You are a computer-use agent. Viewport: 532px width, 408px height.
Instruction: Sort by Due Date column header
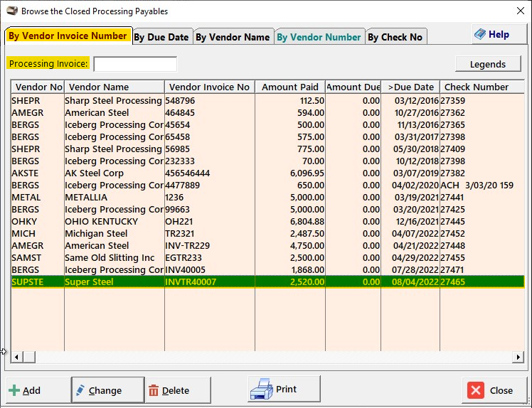pos(410,87)
